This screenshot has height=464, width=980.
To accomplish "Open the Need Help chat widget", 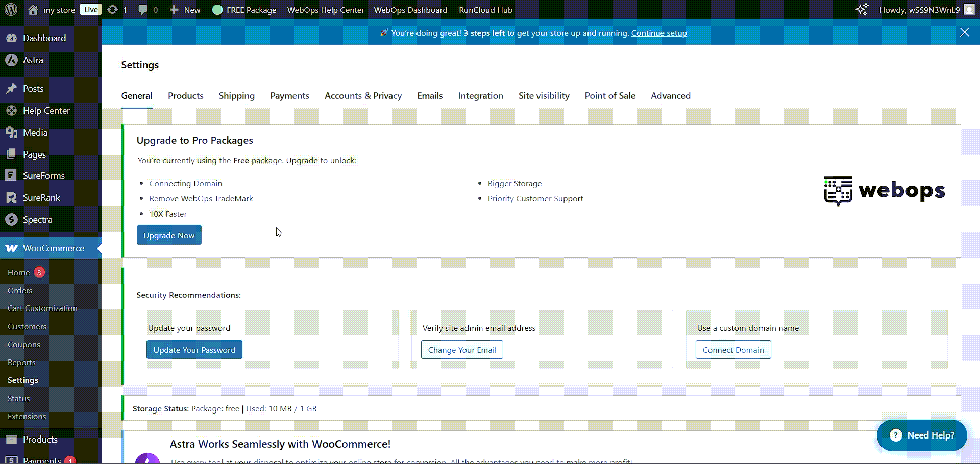I will [922, 435].
